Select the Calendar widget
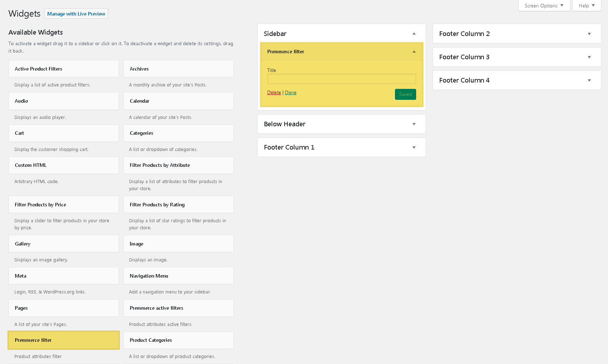This screenshot has height=364, width=608. click(x=178, y=101)
